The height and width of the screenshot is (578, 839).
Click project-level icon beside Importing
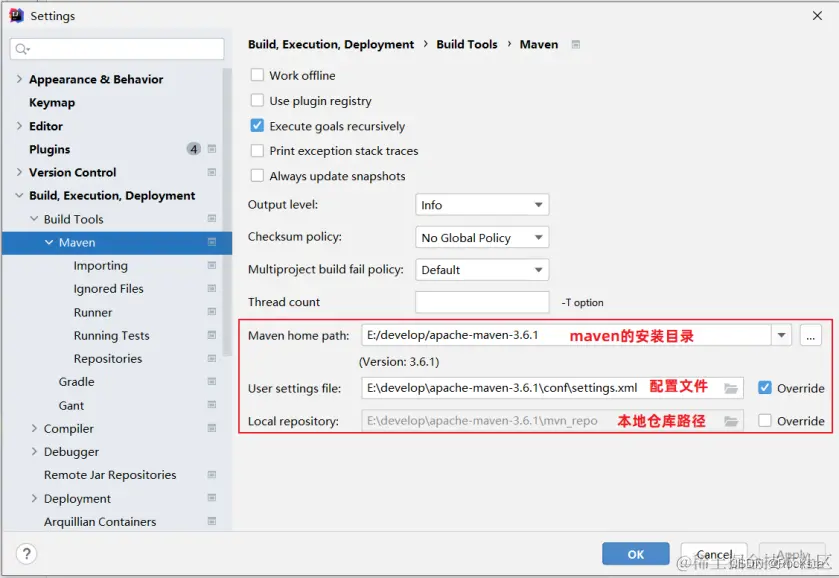click(x=212, y=265)
